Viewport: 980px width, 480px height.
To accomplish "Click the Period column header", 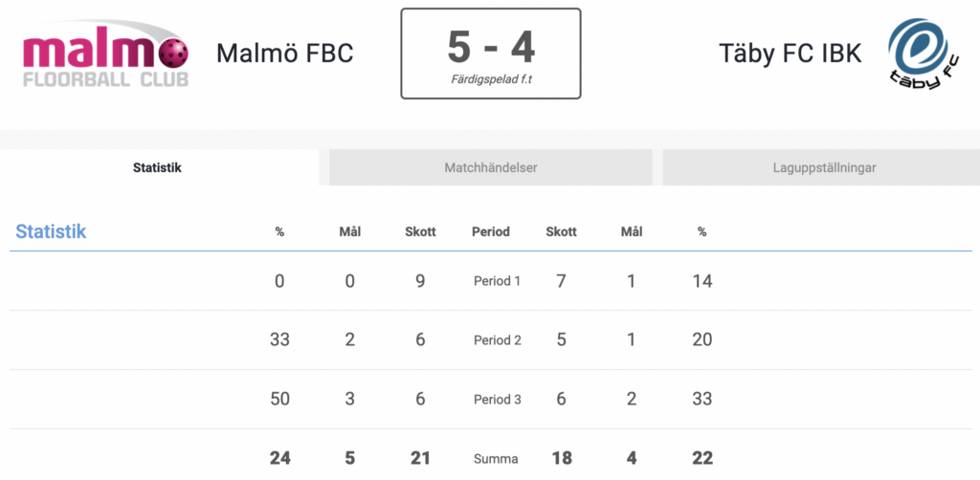I will (x=491, y=231).
